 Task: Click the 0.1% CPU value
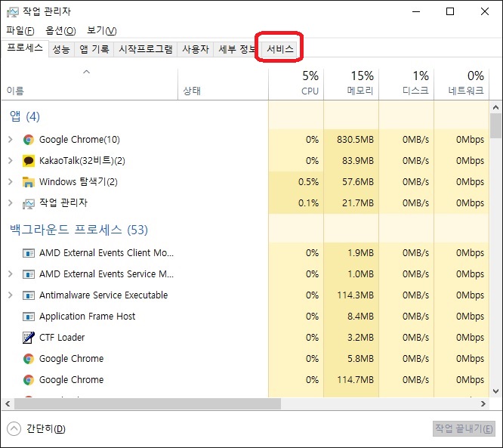(308, 203)
